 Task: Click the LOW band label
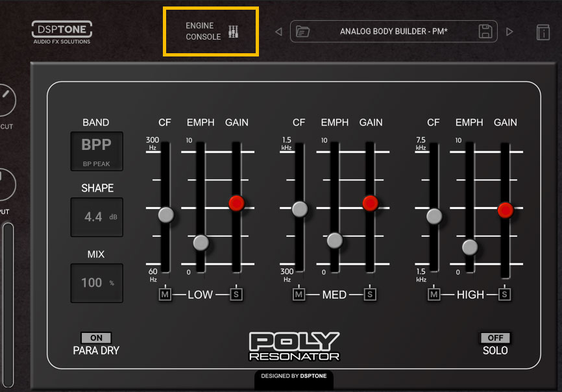(x=200, y=295)
